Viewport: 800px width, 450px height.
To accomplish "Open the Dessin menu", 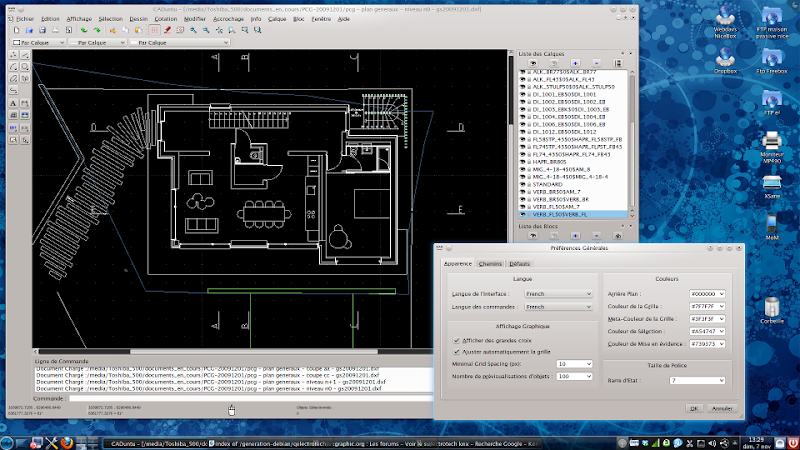I will 138,19.
